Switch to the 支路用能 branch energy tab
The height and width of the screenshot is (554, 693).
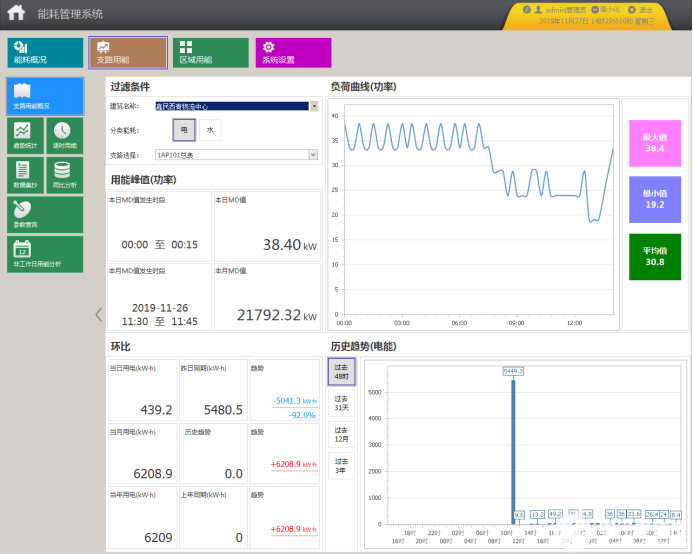[x=127, y=53]
